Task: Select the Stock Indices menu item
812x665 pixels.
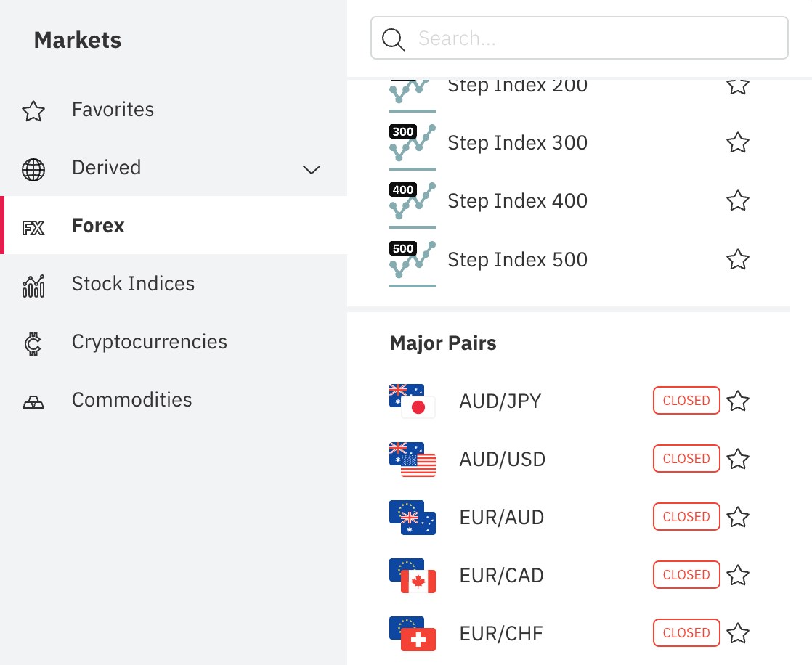Action: (133, 284)
